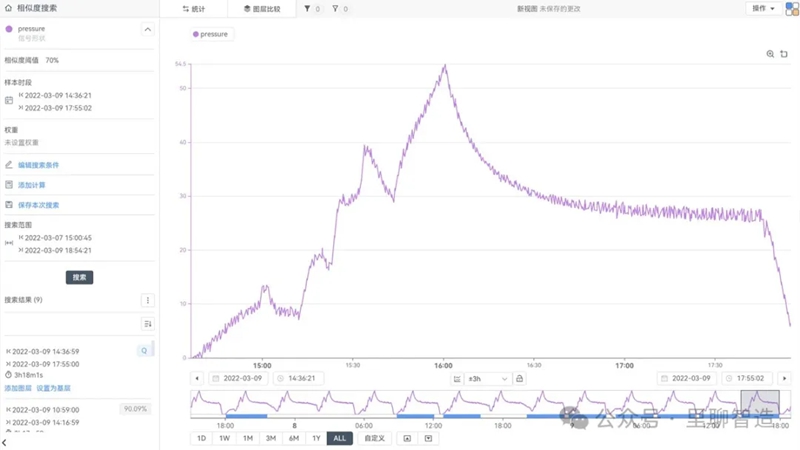The width and height of the screenshot is (800, 450).
Task: Click the magnifier icon on first search result
Action: (143, 351)
